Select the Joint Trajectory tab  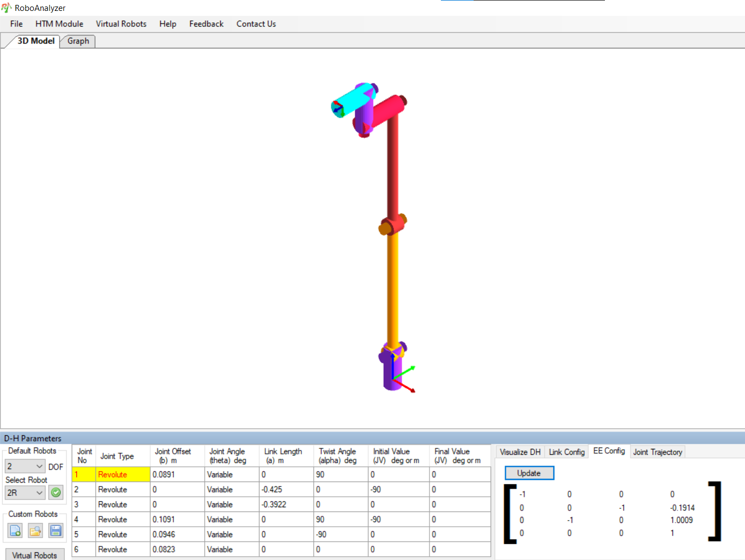[x=657, y=452]
